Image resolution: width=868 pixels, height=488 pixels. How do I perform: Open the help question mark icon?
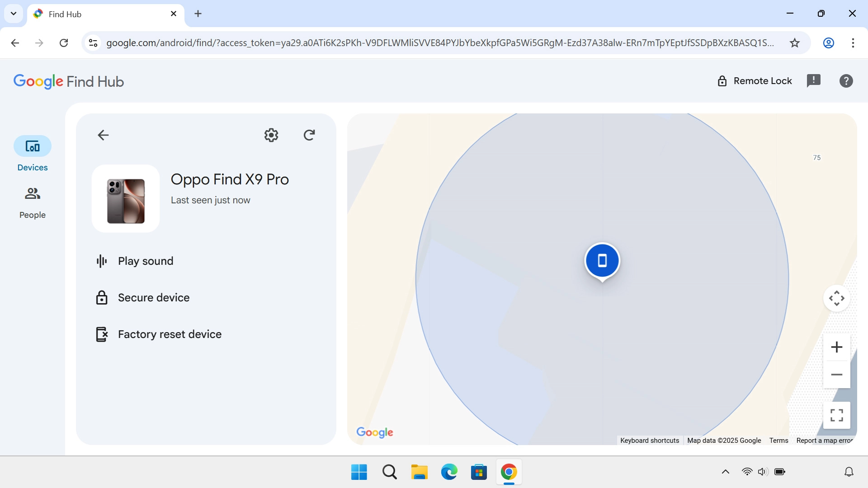click(x=846, y=81)
